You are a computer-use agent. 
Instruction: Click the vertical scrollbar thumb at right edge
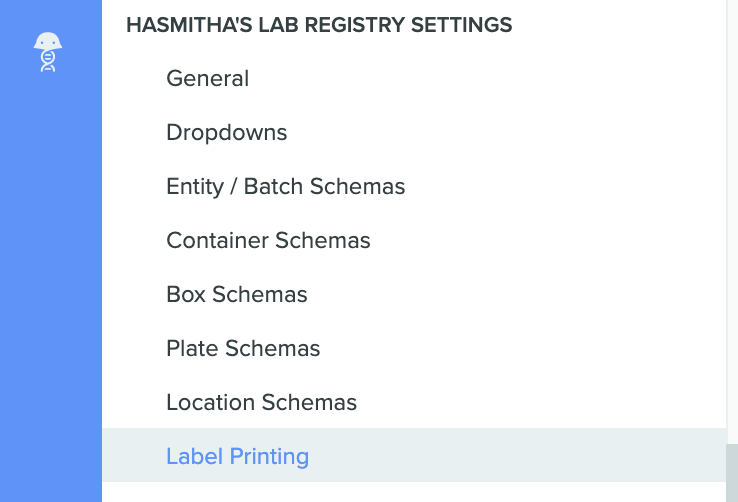click(x=732, y=472)
